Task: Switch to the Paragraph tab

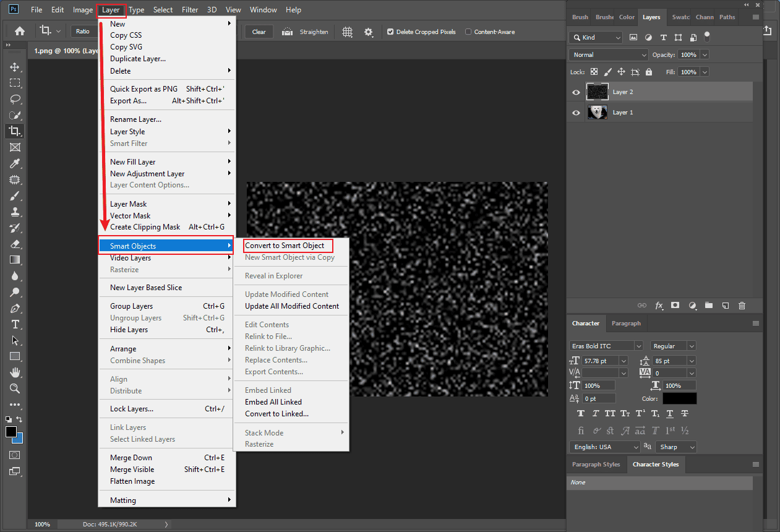Action: (x=626, y=323)
